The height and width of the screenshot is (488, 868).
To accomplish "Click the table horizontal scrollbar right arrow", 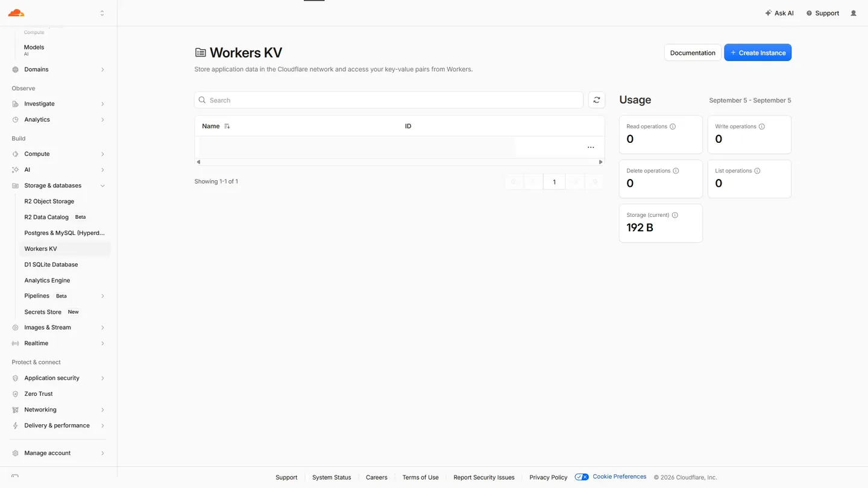I will point(600,162).
